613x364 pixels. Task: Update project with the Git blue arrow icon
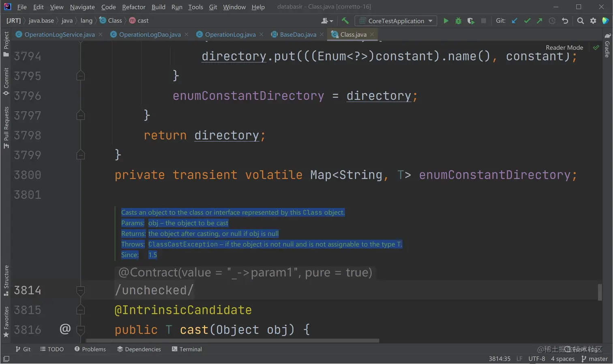[x=514, y=21]
